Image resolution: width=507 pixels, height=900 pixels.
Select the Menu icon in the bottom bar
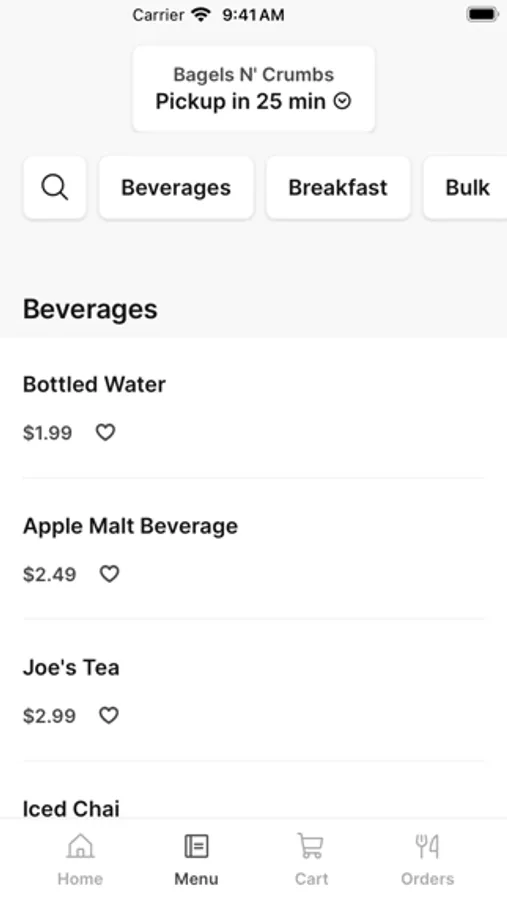(x=196, y=847)
